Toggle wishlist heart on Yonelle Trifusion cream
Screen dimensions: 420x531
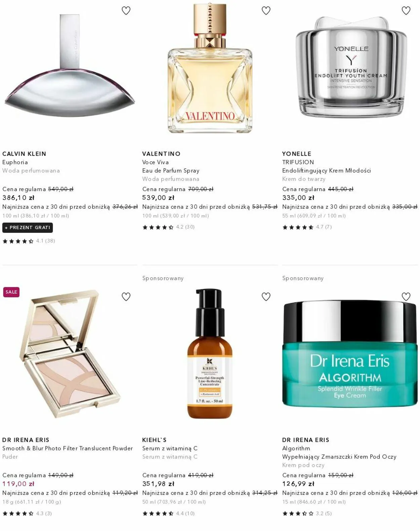coord(406,11)
